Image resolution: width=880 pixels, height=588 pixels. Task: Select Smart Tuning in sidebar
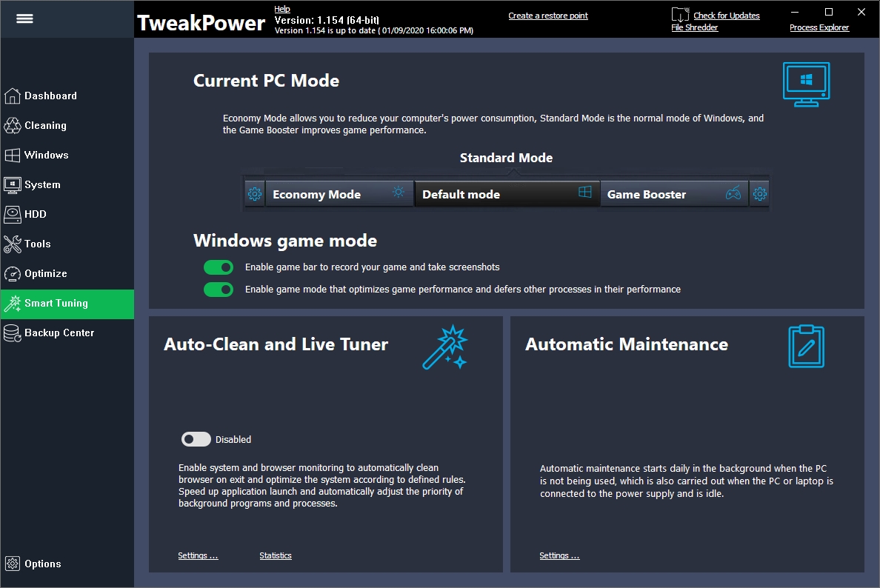pos(67,304)
